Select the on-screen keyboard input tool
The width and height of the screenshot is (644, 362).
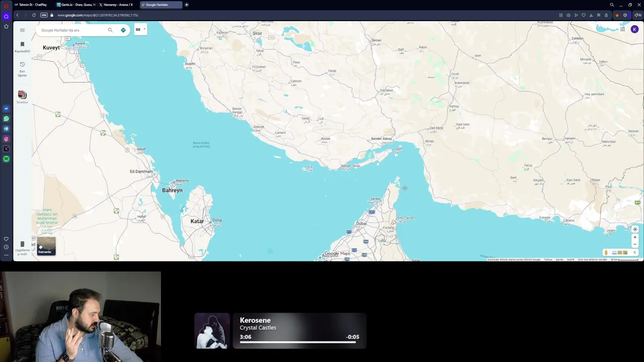138,29
